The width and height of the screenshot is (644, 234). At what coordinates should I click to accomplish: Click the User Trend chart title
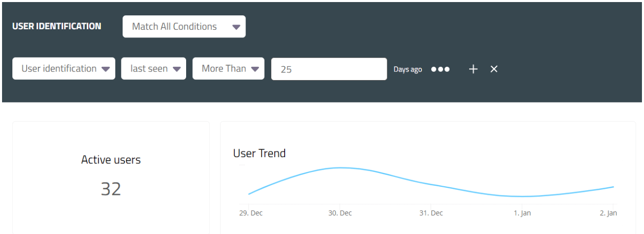pyautogui.click(x=259, y=153)
